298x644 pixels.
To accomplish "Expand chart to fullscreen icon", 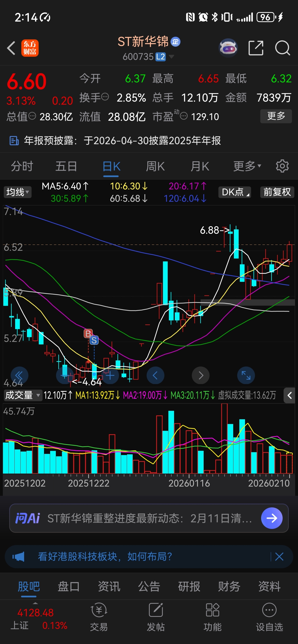I will coord(246,376).
